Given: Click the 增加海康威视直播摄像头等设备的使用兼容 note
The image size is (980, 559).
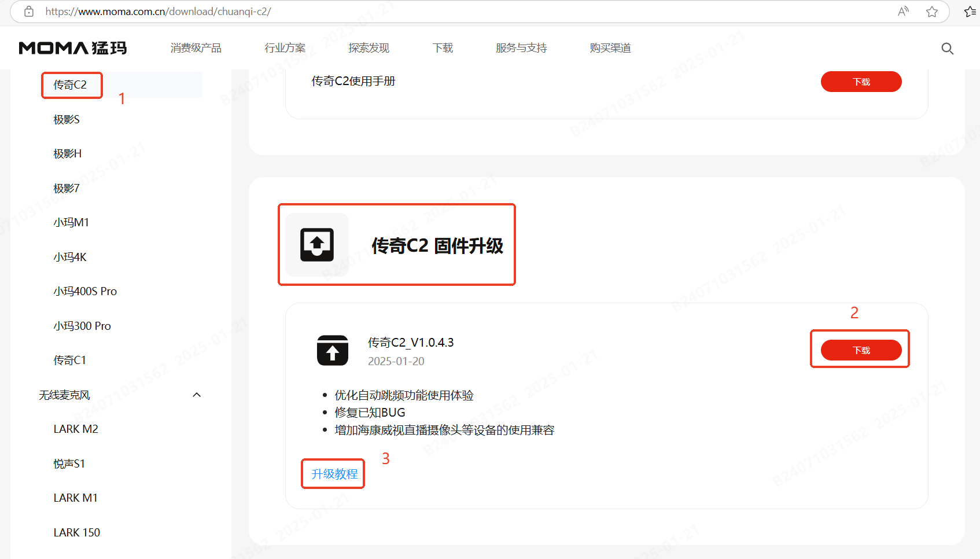Looking at the screenshot, I should coord(444,430).
